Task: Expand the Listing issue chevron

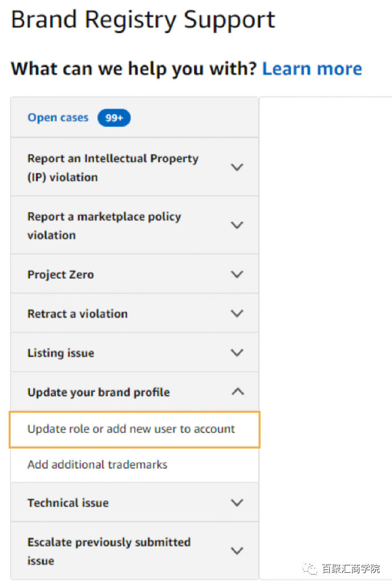Action: (237, 353)
